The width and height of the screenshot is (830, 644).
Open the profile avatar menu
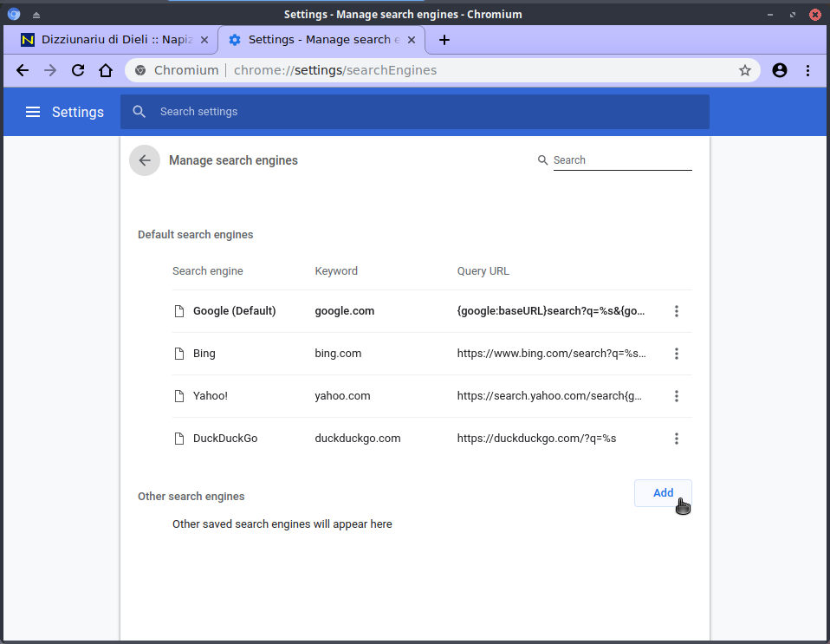click(x=780, y=70)
